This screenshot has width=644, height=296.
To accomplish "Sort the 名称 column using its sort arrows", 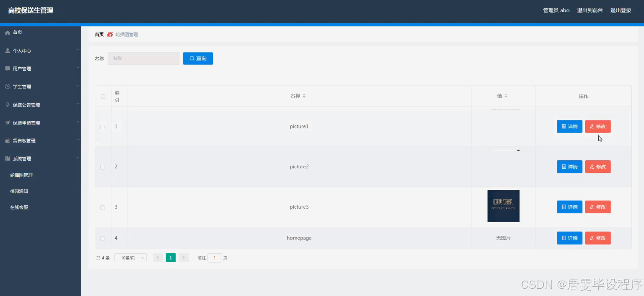I will (304, 96).
